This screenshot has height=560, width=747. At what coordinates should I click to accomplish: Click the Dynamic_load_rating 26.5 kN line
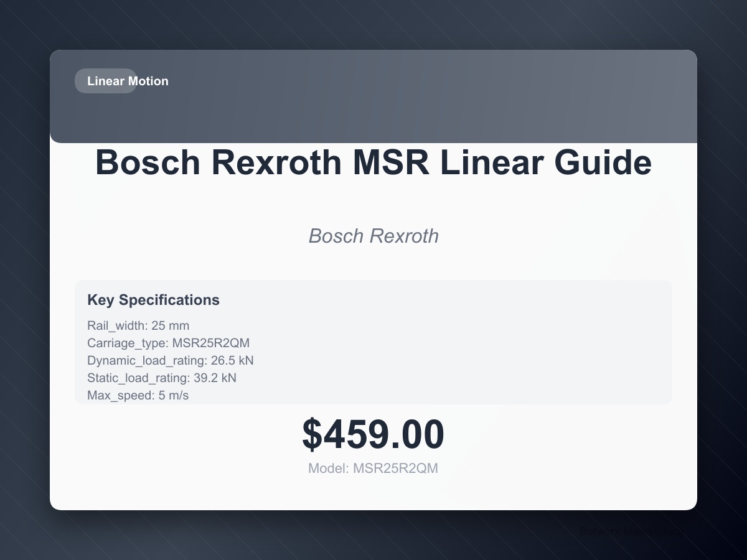pos(171,360)
